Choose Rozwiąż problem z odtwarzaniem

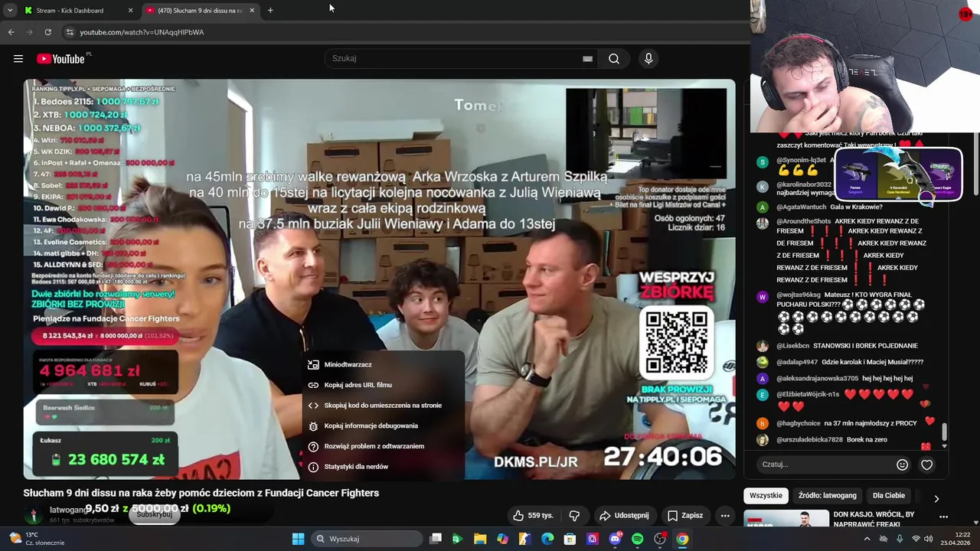pos(383,446)
